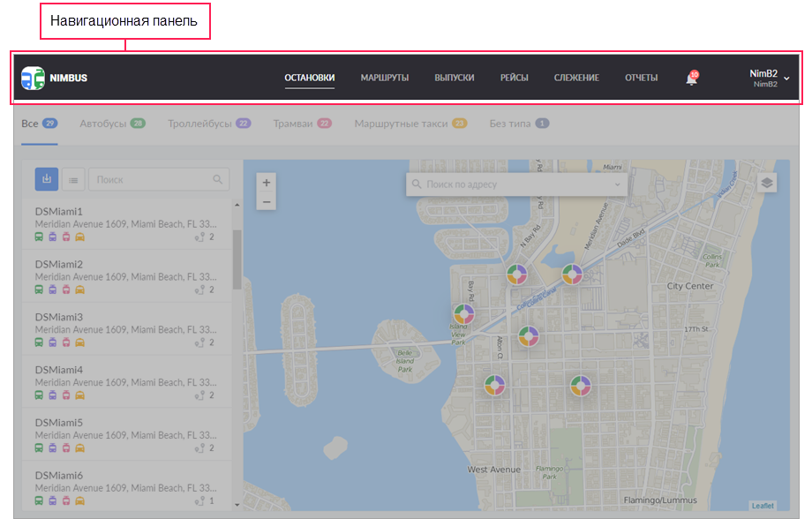The image size is (812, 519).
Task: Open the map layers icon
Action: coord(767,183)
